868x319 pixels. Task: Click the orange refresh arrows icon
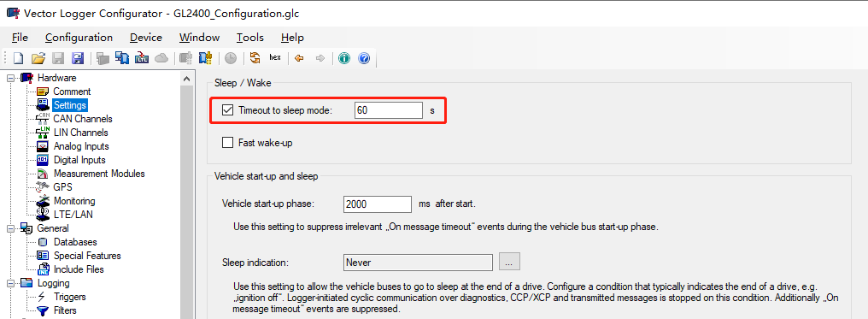tap(255, 58)
